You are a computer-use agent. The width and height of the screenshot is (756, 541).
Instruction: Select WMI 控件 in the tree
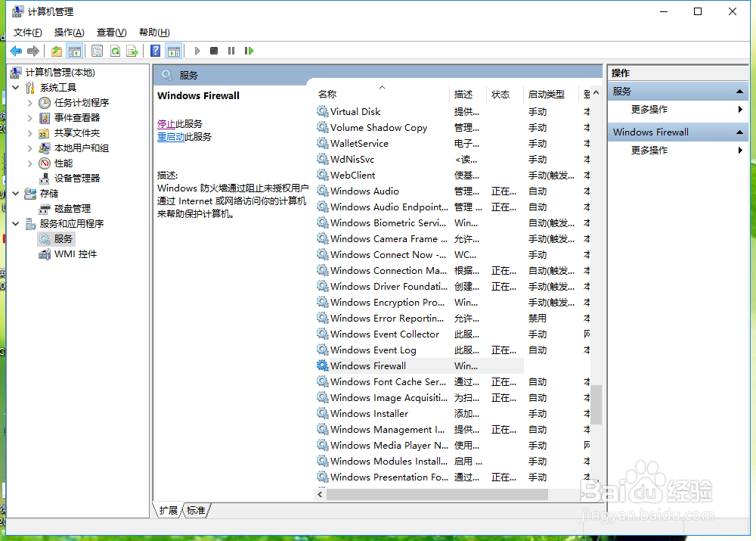click(75, 253)
